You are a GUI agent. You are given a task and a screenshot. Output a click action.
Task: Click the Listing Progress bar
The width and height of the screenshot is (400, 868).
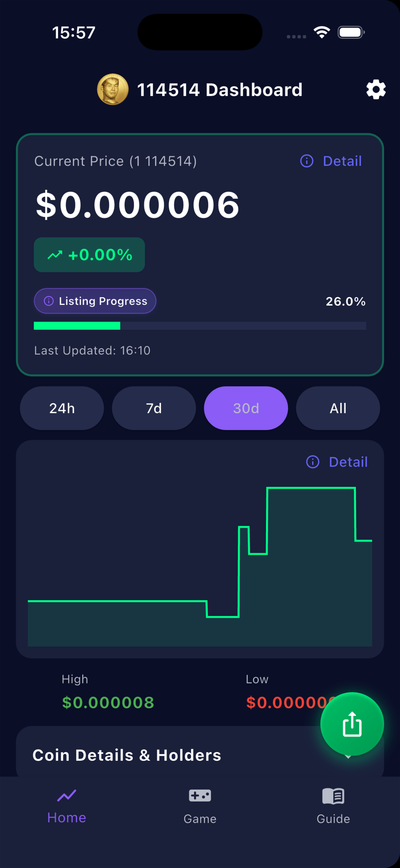click(200, 326)
